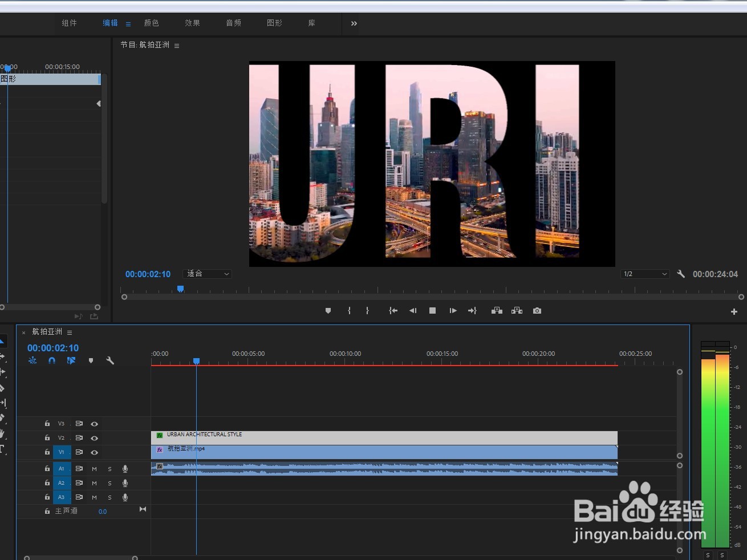The width and height of the screenshot is (747, 560).
Task: Mark In point in Program monitor
Action: (349, 311)
